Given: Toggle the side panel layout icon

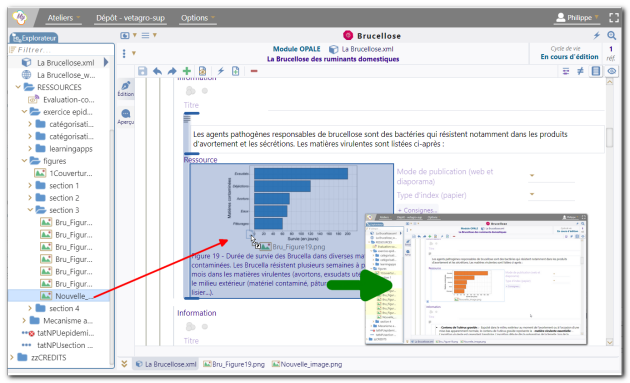Looking at the screenshot, I should coord(595,72).
